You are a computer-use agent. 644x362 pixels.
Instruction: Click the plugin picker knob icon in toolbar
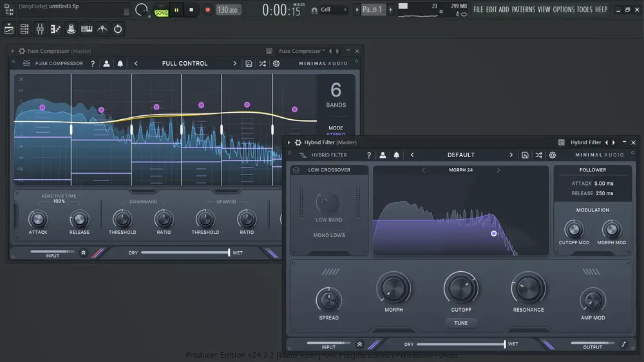pos(71,29)
